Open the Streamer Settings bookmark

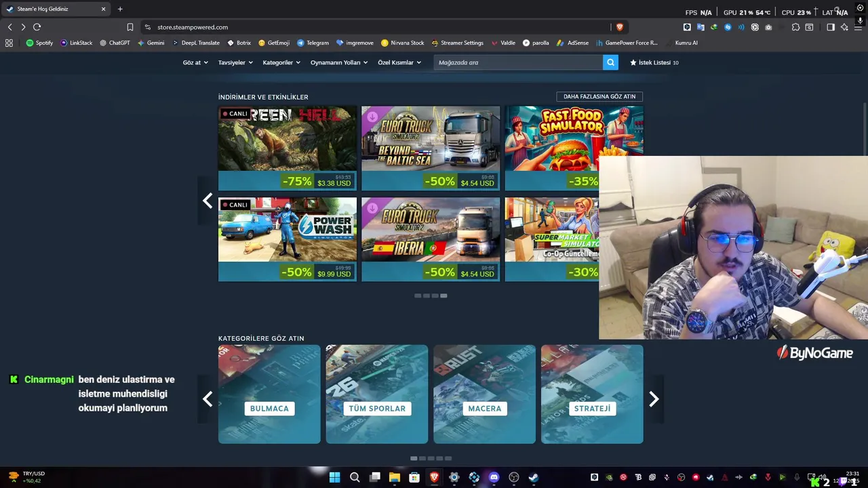(458, 43)
